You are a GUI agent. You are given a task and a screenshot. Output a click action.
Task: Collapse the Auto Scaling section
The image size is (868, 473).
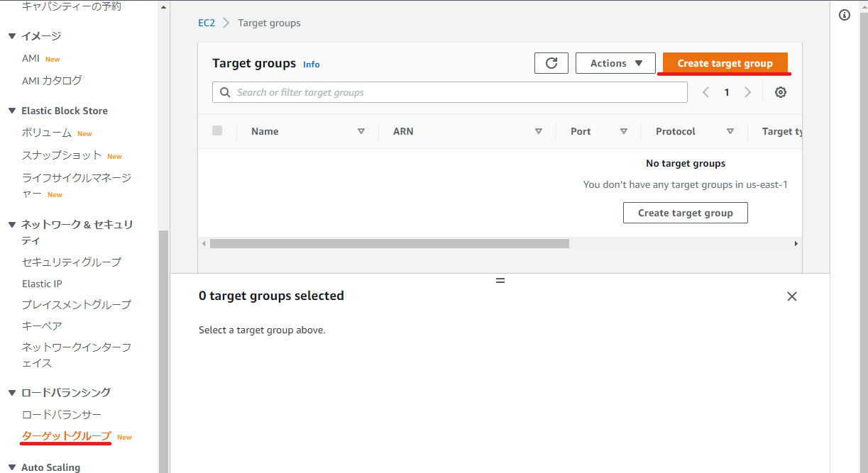point(12,467)
